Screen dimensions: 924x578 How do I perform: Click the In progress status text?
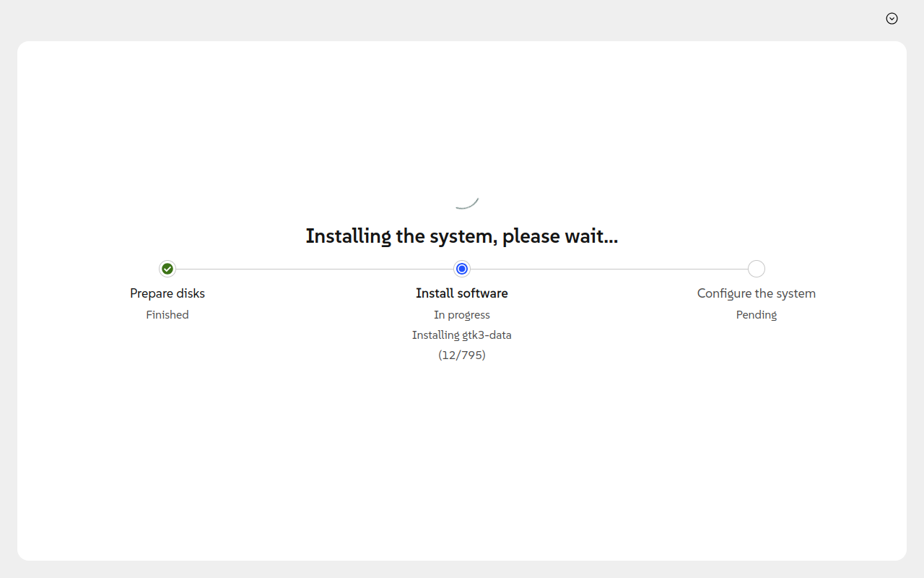[462, 315]
